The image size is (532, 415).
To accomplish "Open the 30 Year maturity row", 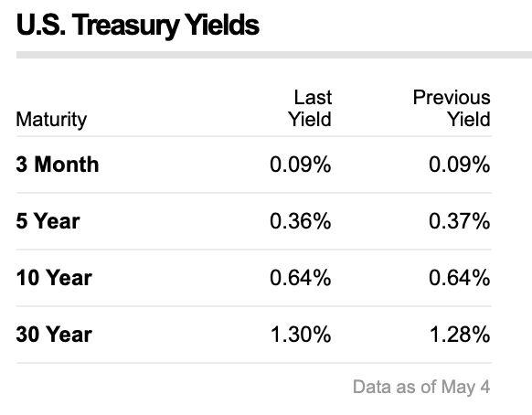I will click(x=254, y=335).
